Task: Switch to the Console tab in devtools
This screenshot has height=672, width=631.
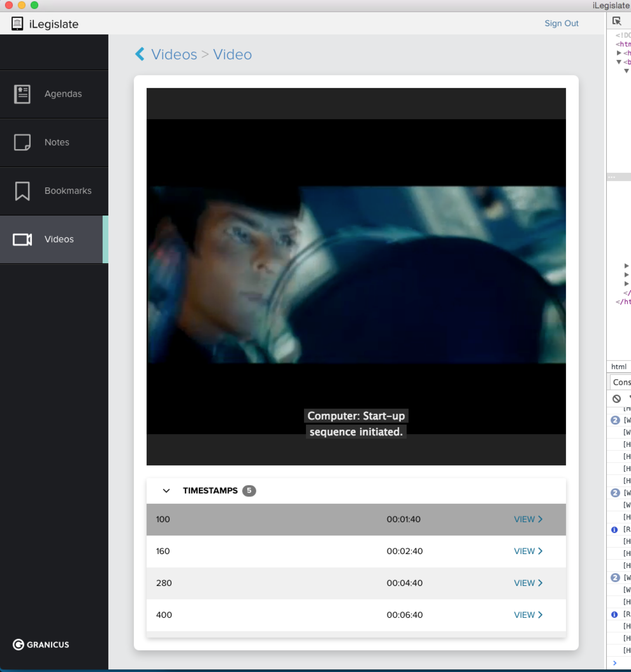Action: coord(621,382)
